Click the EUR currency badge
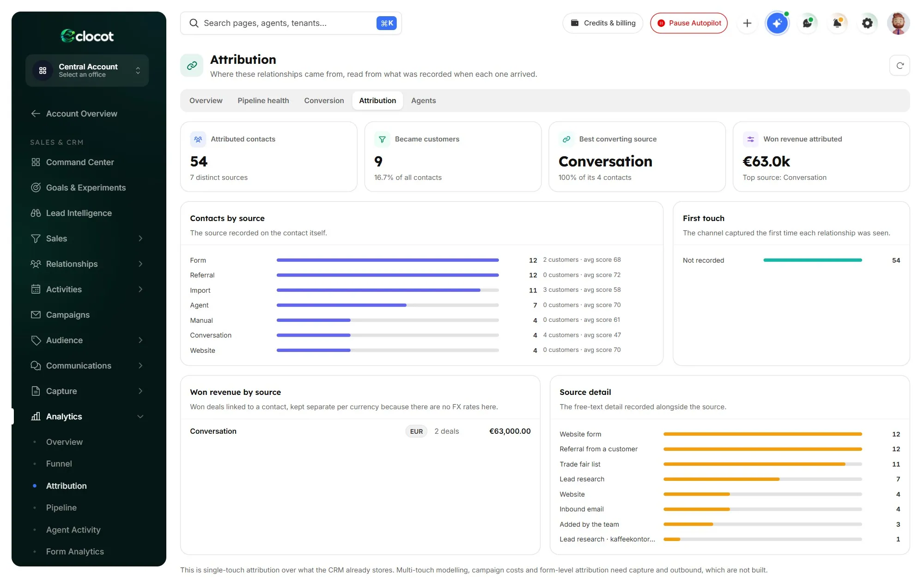This screenshot has width=924, height=578. [x=416, y=431]
